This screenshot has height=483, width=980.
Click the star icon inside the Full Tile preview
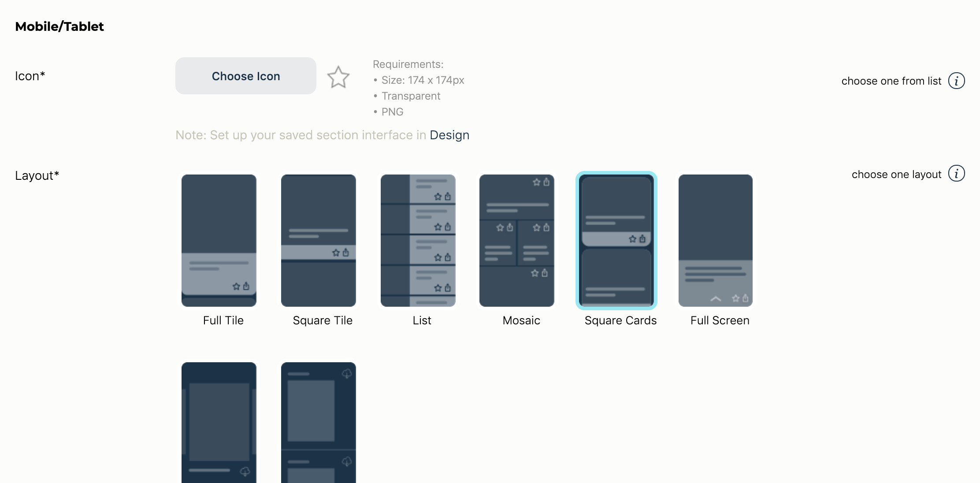(x=235, y=286)
